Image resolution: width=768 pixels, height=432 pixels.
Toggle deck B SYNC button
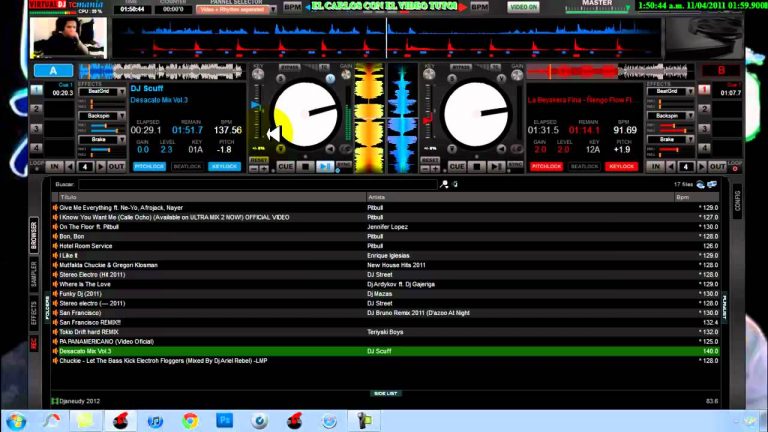point(515,165)
